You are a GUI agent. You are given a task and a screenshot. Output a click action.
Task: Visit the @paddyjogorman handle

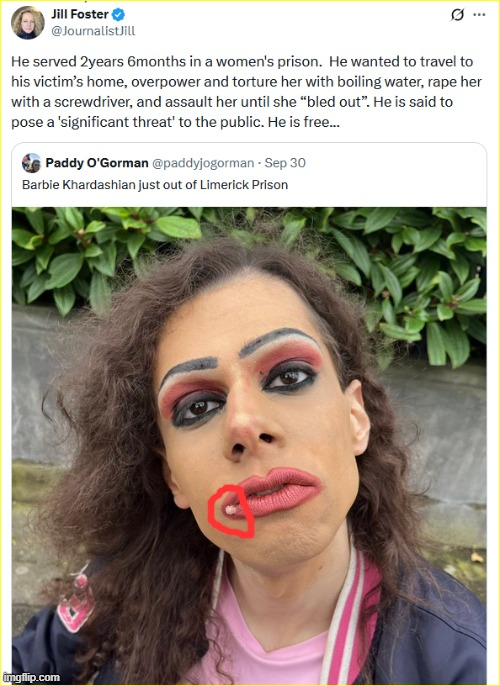pos(203,163)
